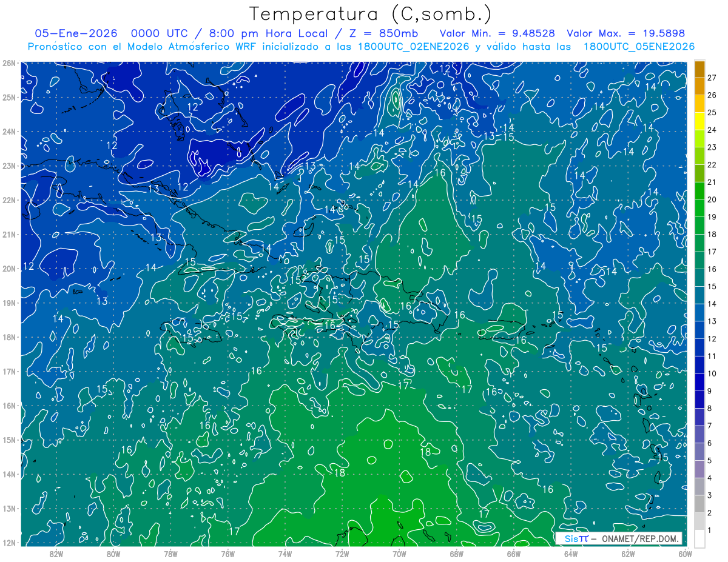Click the '25N' latitude axis label

coord(9,97)
